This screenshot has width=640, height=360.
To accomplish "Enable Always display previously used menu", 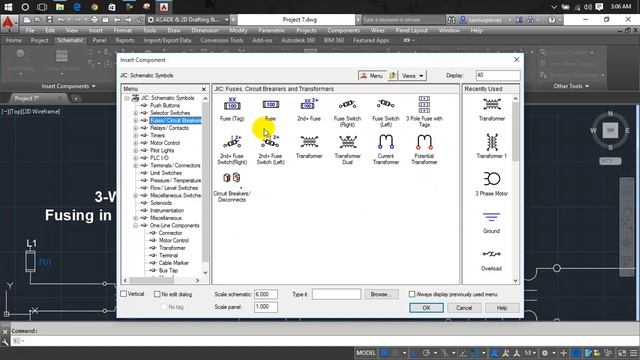I will (x=412, y=294).
